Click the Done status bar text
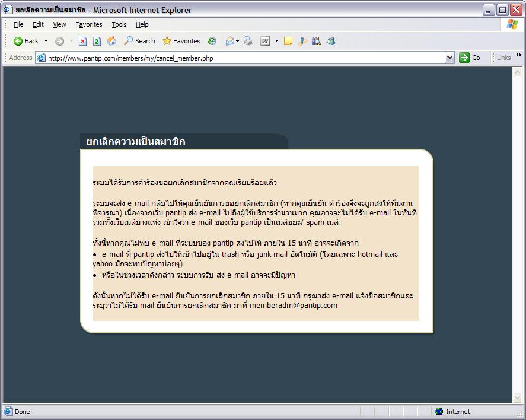The width and height of the screenshot is (526, 420). coord(22,412)
